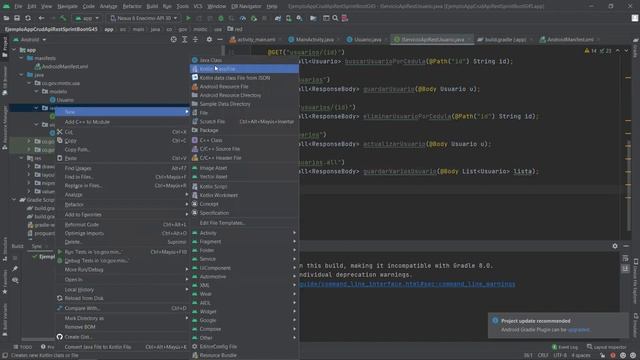This screenshot has width=640, height=360.
Task: Expand the Service submenu
Action: (x=244, y=259)
